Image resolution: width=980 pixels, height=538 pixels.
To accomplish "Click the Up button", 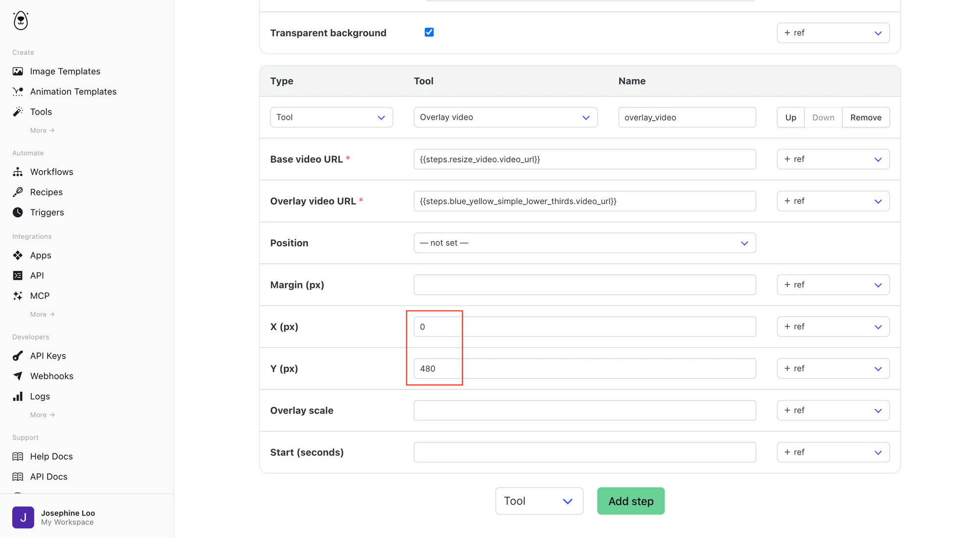I will 790,117.
